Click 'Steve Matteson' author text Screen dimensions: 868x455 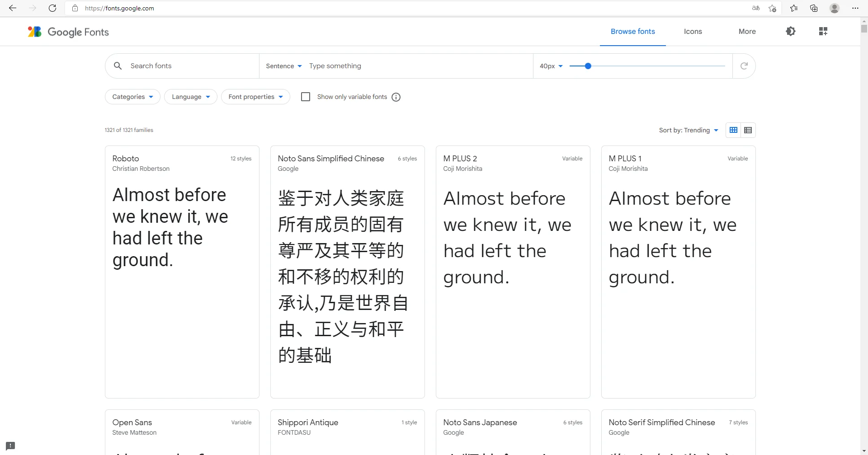(x=134, y=432)
